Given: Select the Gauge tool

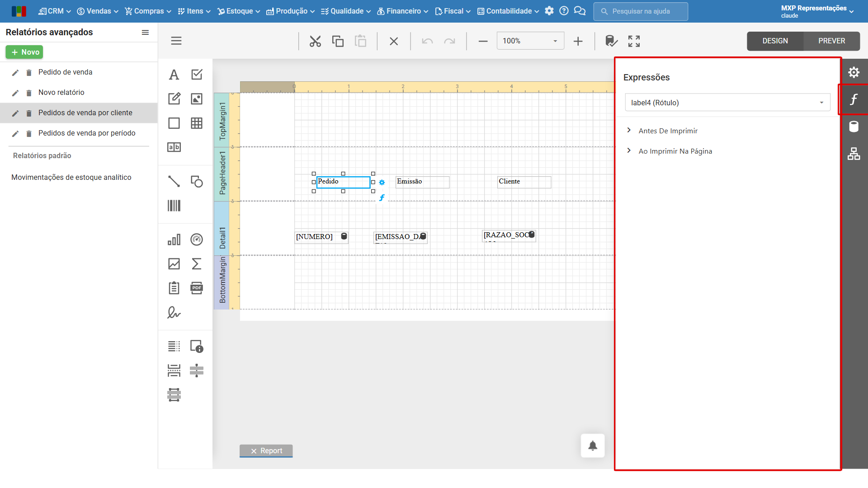Looking at the screenshot, I should [x=197, y=239].
